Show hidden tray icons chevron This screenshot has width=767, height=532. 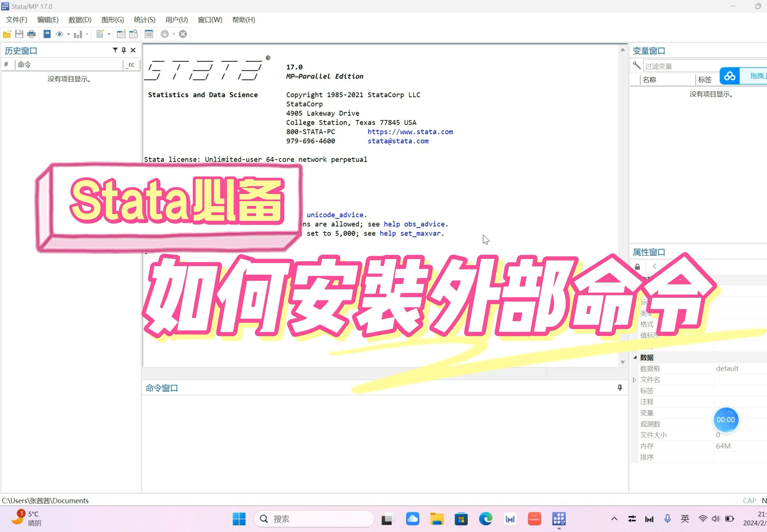[x=614, y=519]
